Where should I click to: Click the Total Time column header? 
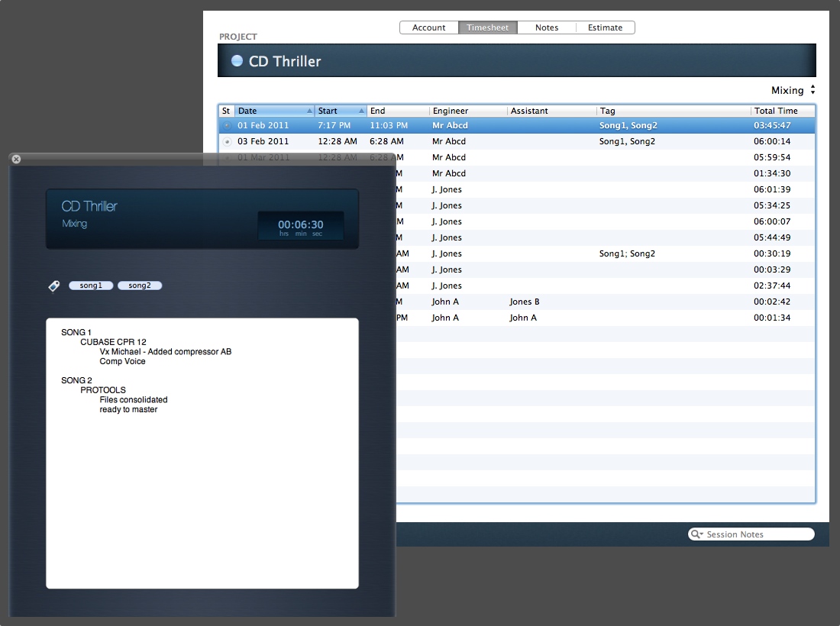point(780,111)
